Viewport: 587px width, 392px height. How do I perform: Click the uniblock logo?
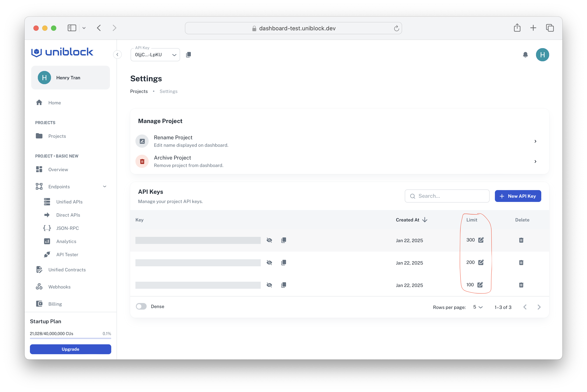pos(62,52)
